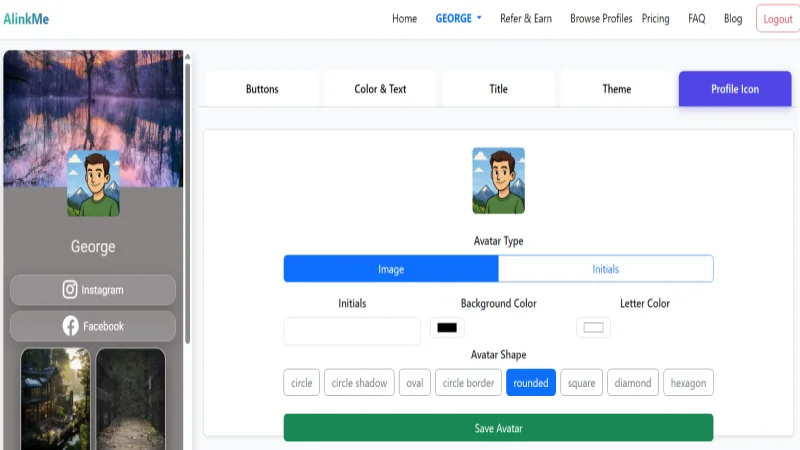Go to Home in navigation
The image size is (800, 450).
coord(404,19)
